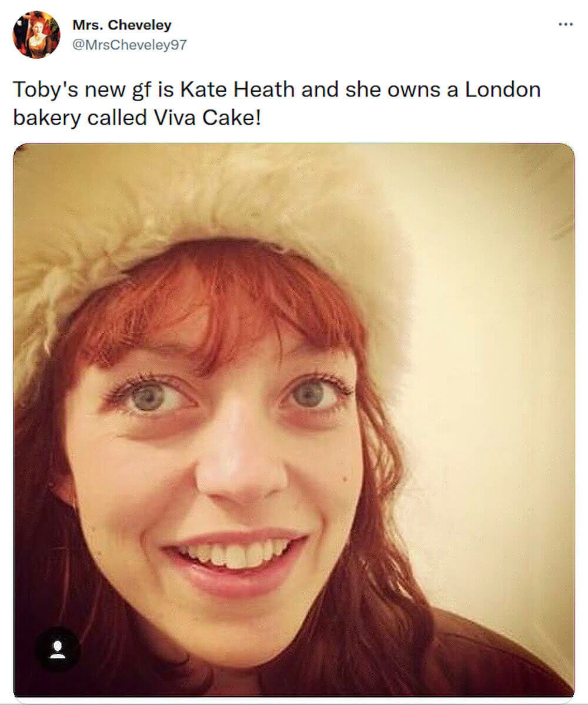Click the overflow dots beside the tweet header
This screenshot has height=705, width=588.
coord(566,24)
